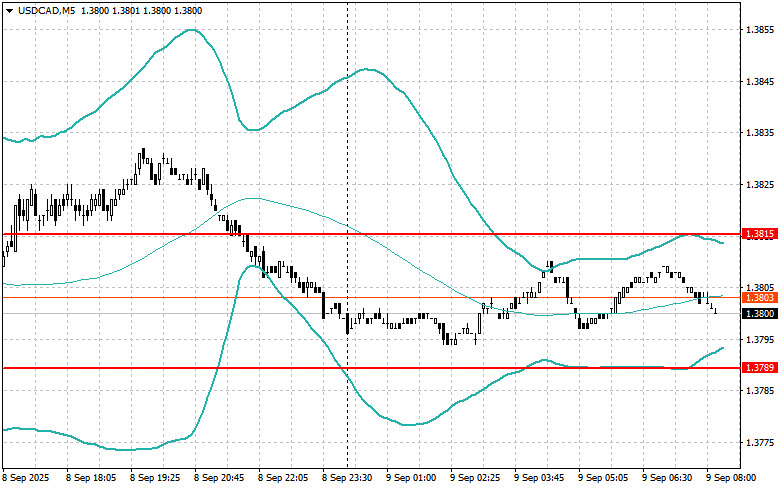Viewport: 781px width, 489px height.
Task: Click the 1.3825 price scale value
Action: click(760, 185)
